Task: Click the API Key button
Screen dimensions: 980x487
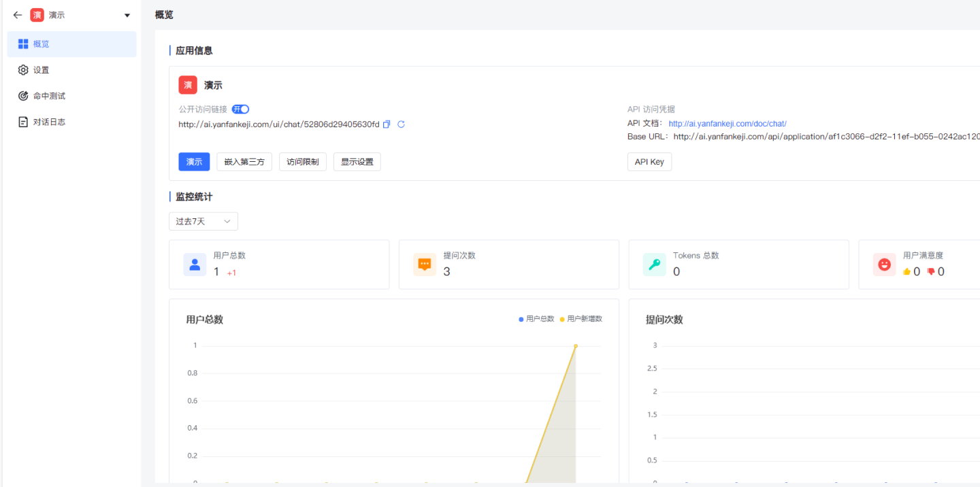Action: [x=649, y=162]
